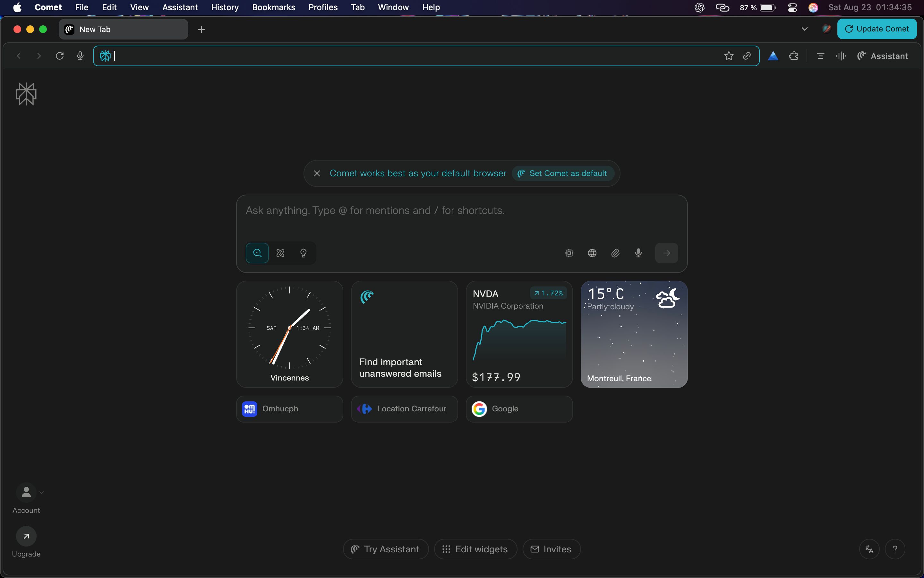Open the Bookmarks menu
The height and width of the screenshot is (578, 924).
pyautogui.click(x=273, y=7)
